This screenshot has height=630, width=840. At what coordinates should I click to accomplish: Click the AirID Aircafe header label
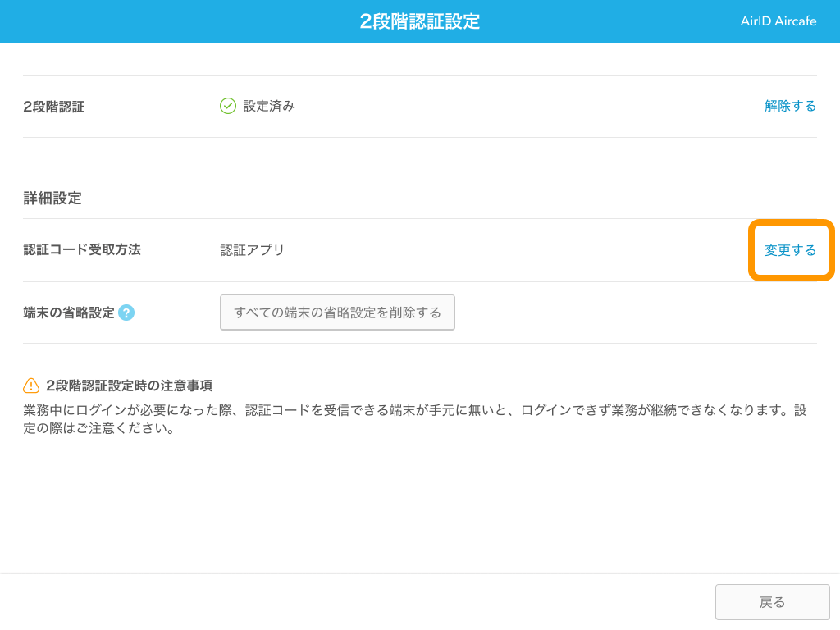coord(777,21)
